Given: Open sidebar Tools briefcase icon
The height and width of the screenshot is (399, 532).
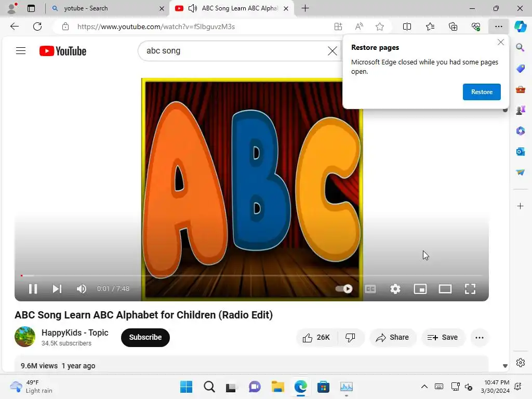Looking at the screenshot, I should [x=520, y=89].
